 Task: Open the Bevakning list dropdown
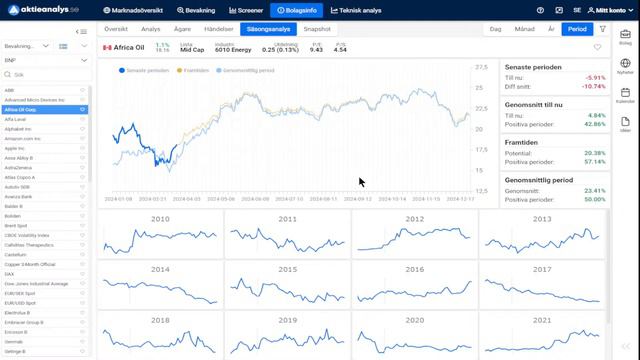tap(27, 46)
